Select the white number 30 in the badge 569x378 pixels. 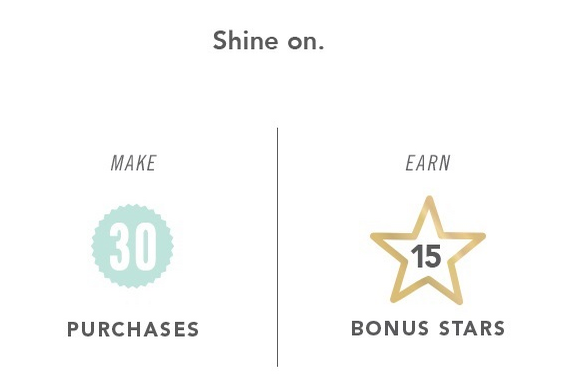pos(134,246)
